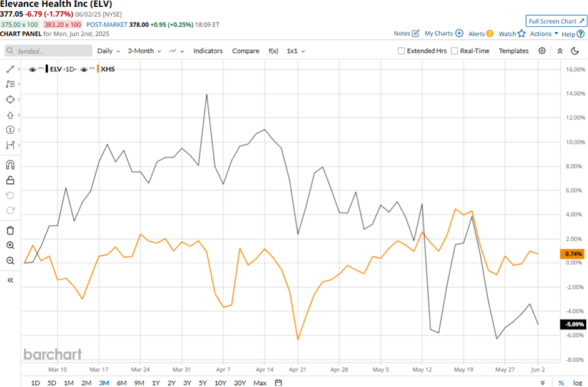
Task: Select the 10Y time range
Action: click(x=220, y=383)
